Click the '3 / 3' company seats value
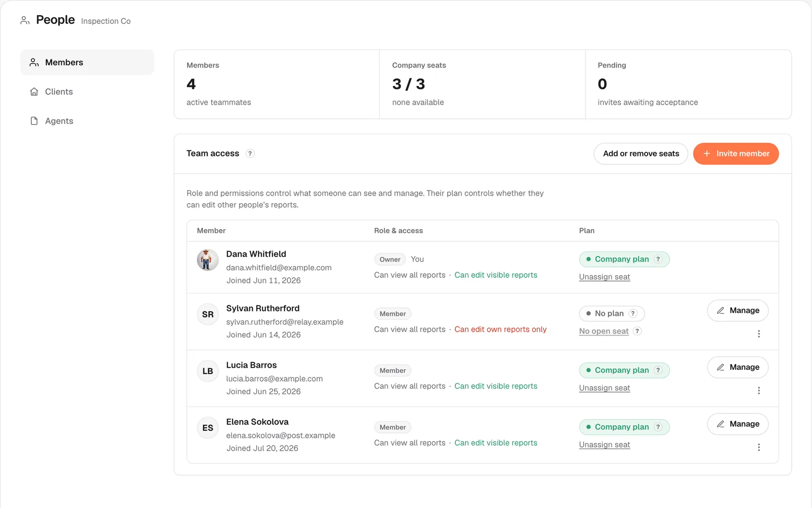812x508 pixels. 409,84
